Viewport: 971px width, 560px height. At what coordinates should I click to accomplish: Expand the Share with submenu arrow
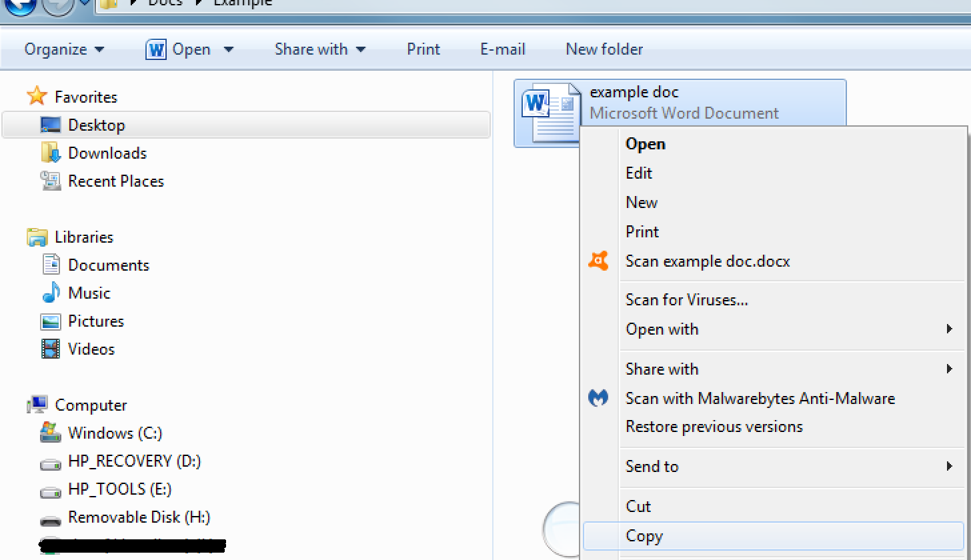tap(949, 369)
